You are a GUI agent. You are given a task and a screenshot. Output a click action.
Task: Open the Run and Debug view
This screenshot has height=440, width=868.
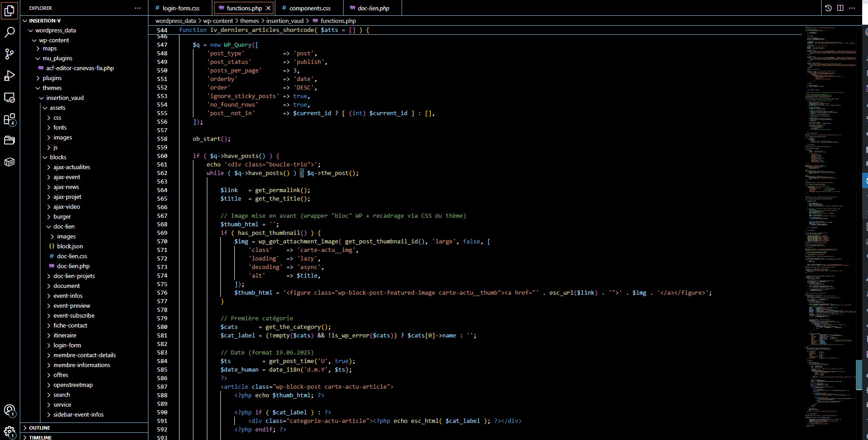click(x=9, y=76)
